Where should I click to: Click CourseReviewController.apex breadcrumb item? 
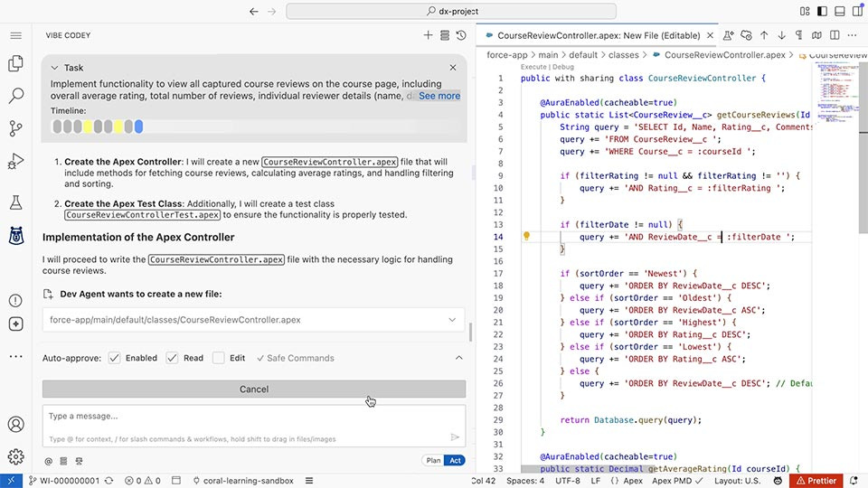pyautogui.click(x=724, y=55)
